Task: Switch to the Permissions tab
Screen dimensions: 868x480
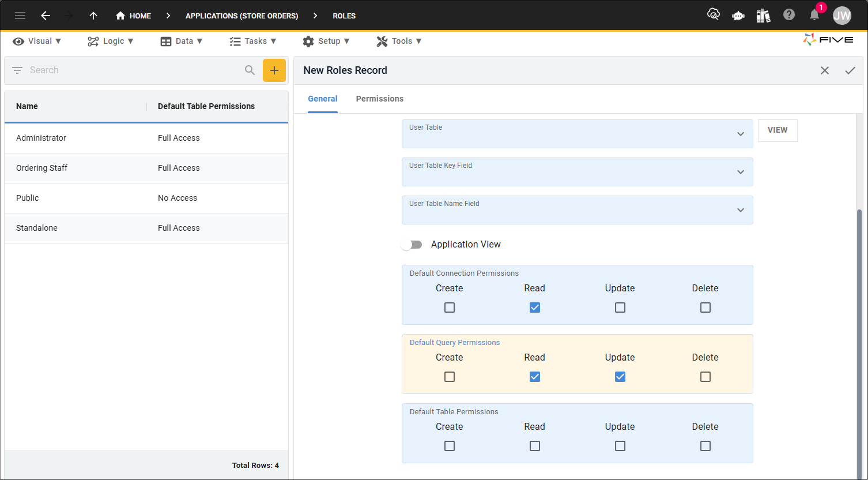Action: click(379, 99)
